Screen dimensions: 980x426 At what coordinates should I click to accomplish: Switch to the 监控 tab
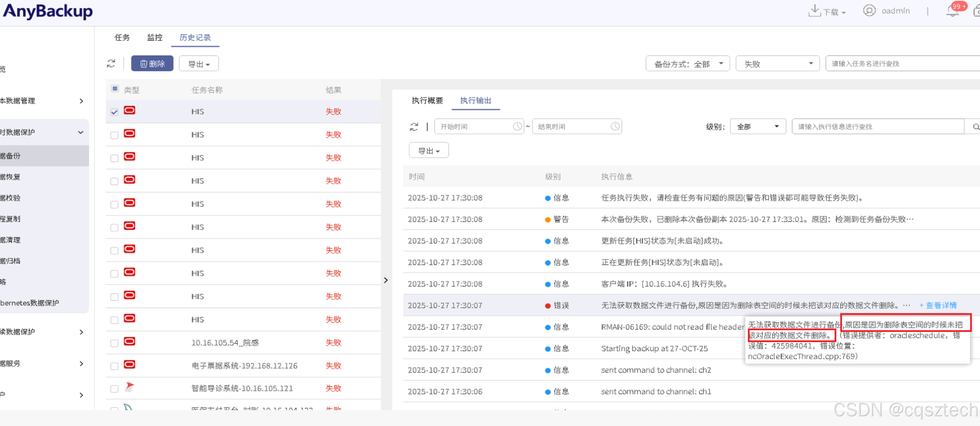(x=154, y=37)
